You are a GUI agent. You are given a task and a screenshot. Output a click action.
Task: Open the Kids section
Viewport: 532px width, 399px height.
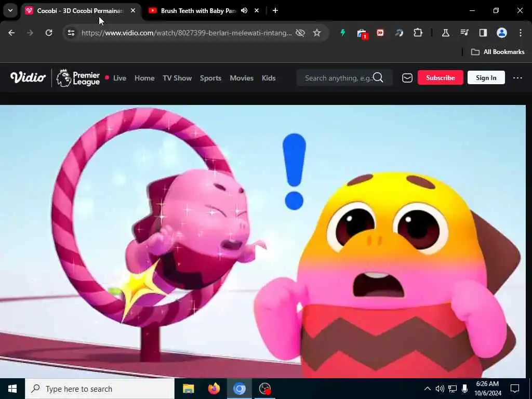pos(269,78)
